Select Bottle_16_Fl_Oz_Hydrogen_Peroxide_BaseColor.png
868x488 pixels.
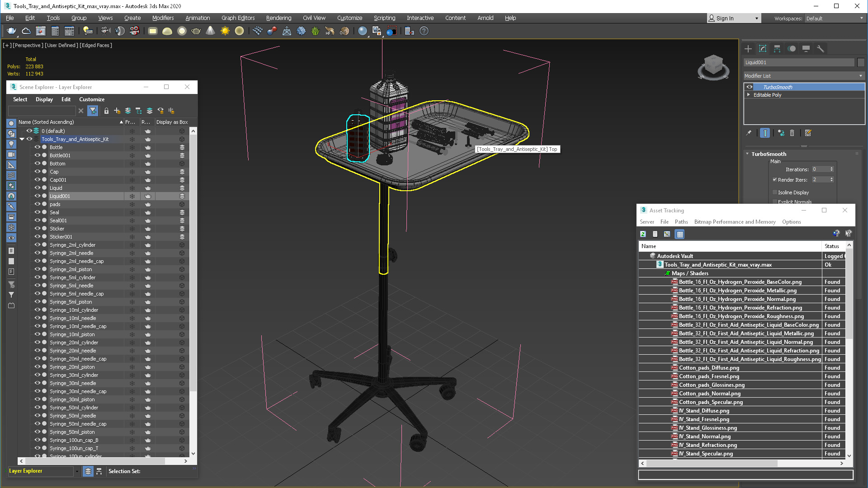click(x=741, y=281)
